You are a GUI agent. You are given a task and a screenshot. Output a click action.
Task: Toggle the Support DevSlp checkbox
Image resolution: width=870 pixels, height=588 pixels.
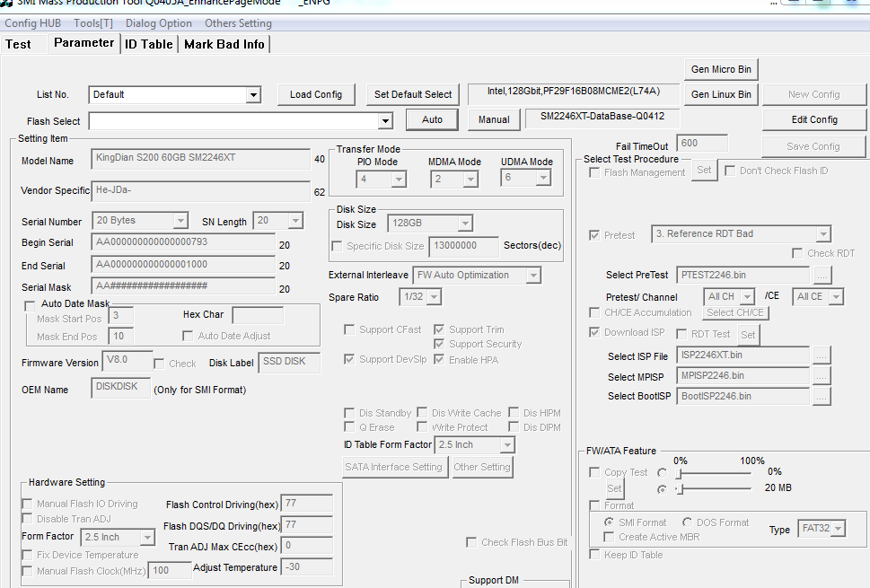coord(349,359)
